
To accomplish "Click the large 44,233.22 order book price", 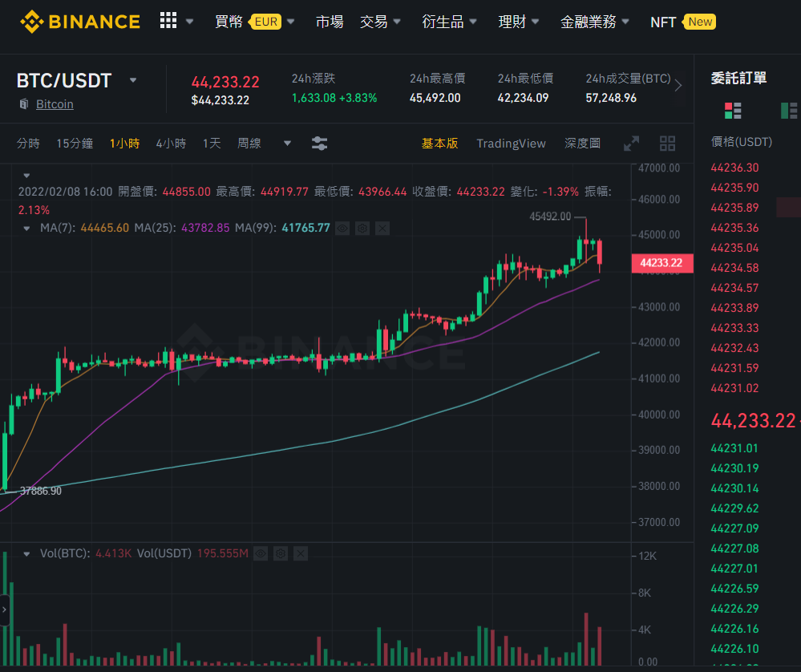I will [x=753, y=420].
